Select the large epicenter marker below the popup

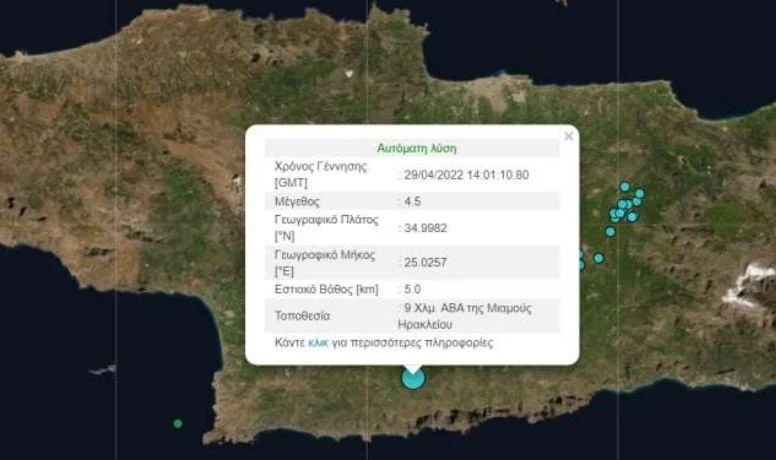point(413,378)
